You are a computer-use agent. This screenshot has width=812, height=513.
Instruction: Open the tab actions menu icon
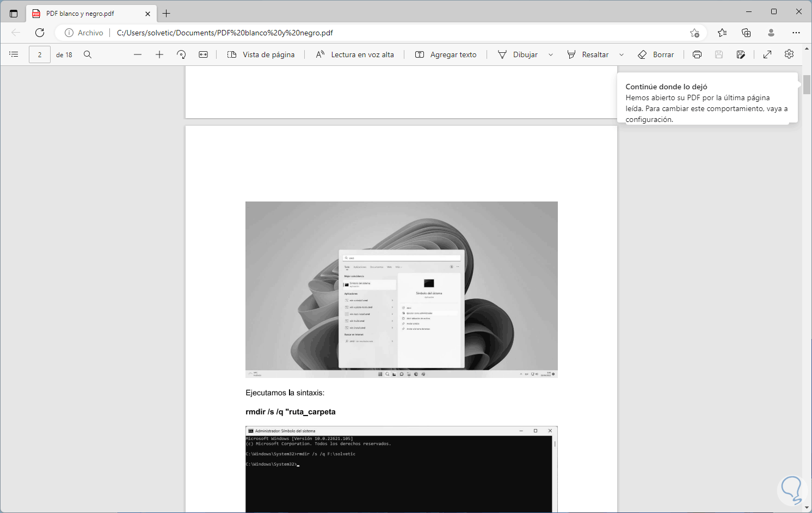[14, 14]
